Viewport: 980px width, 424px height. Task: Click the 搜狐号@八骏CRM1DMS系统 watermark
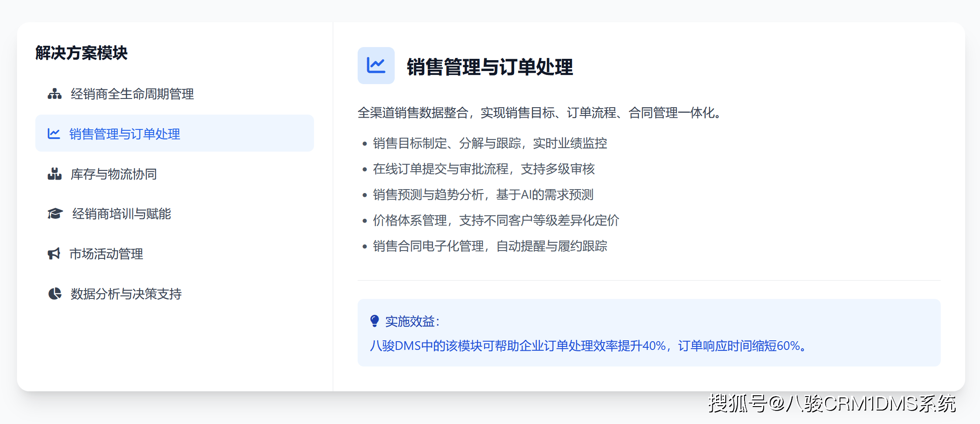[832, 404]
